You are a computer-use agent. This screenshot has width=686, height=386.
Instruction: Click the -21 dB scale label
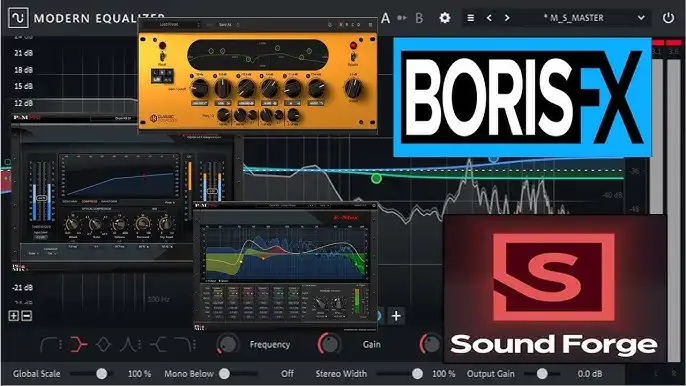point(23,288)
